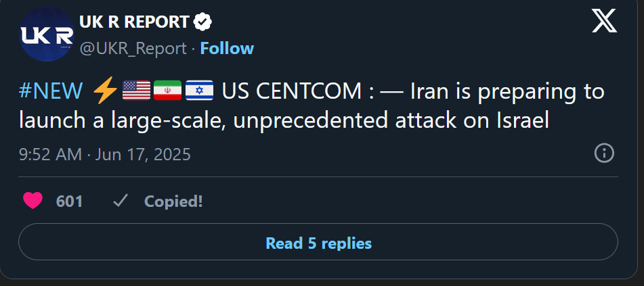Click the 601 likes count

coord(69,201)
